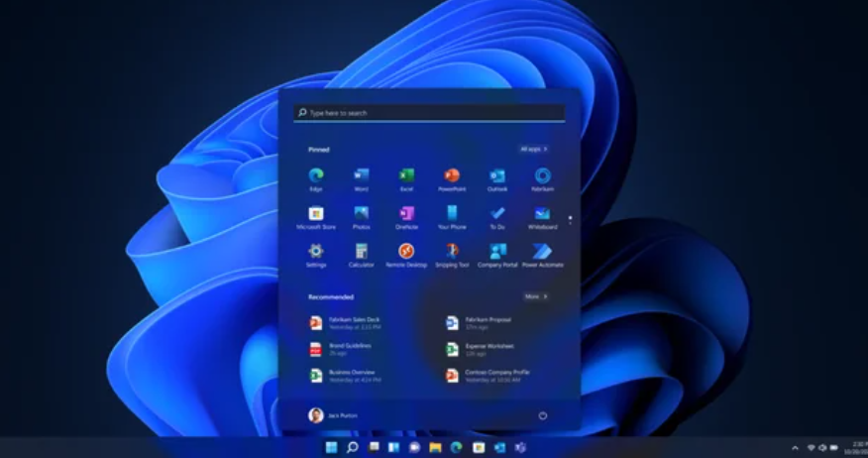Open Chat from the taskbar

tap(414, 447)
